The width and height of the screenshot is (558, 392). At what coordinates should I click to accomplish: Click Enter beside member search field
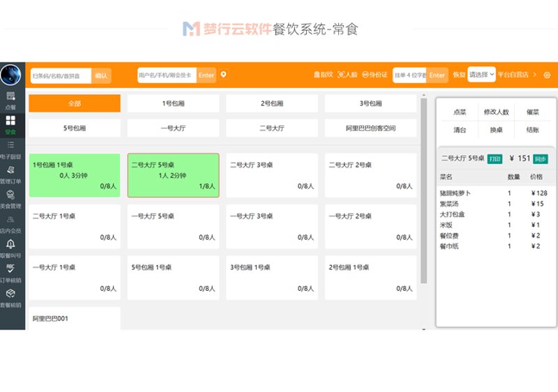coord(206,75)
